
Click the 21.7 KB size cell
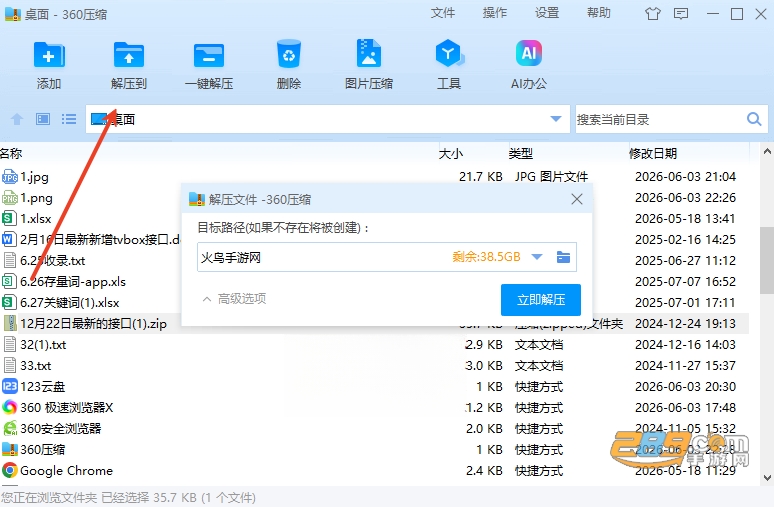point(480,176)
